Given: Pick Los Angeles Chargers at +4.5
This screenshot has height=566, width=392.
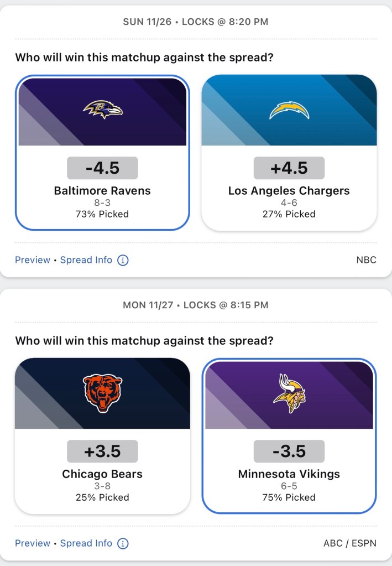Looking at the screenshot, I should tap(289, 191).
